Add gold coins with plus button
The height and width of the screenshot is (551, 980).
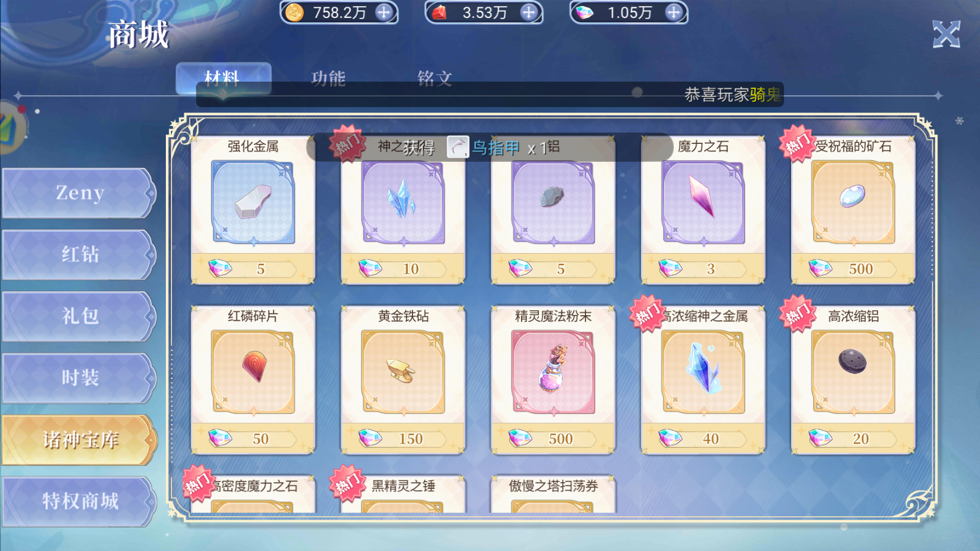tap(384, 12)
